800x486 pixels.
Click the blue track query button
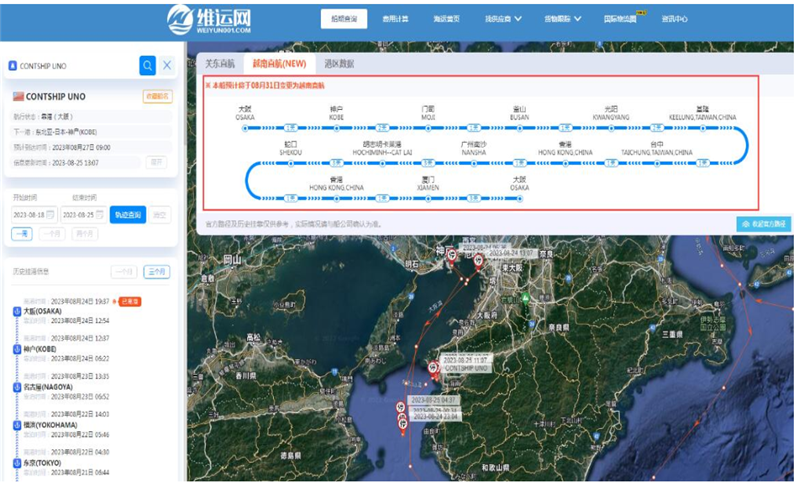pyautogui.click(x=128, y=215)
